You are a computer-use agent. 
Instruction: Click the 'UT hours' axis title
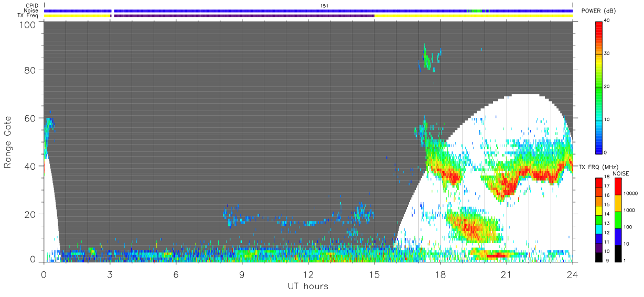(307, 286)
